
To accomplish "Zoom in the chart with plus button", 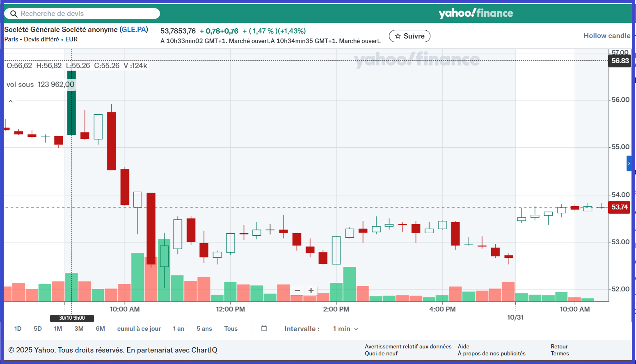I will pyautogui.click(x=311, y=290).
